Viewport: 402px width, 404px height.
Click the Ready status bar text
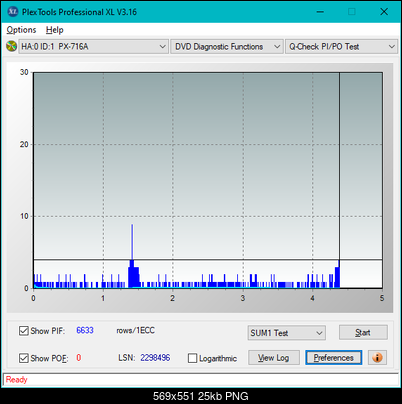click(x=16, y=380)
